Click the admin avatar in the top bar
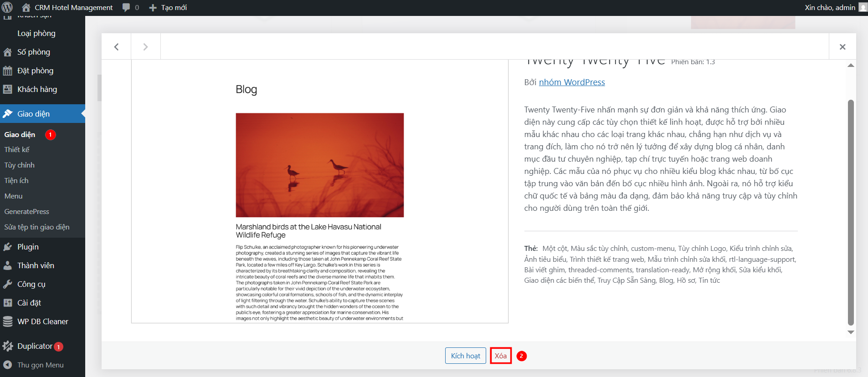868x377 pixels. click(863, 7)
